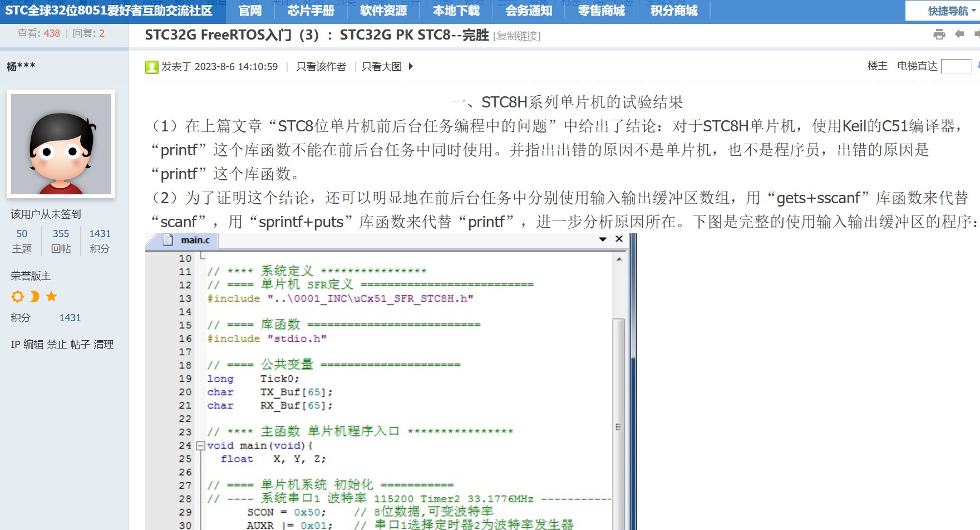Click the editor vertical scrollbar thumb

(618, 426)
